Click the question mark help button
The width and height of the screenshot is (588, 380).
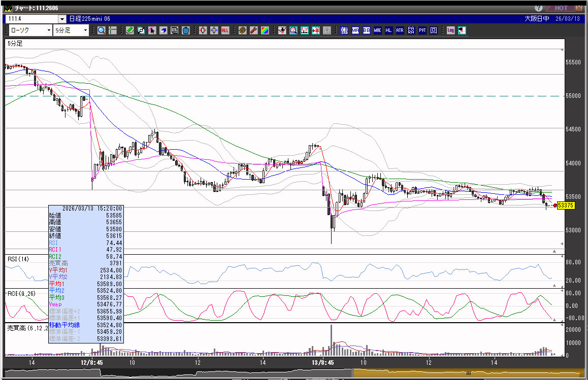click(539, 8)
